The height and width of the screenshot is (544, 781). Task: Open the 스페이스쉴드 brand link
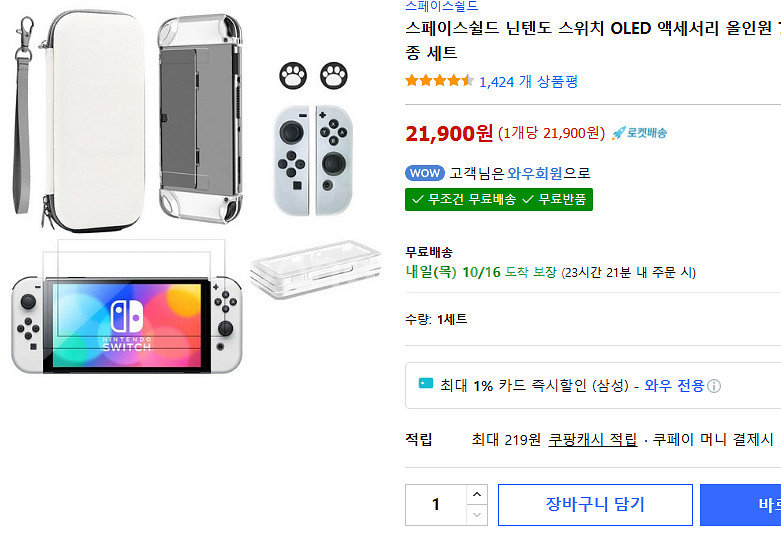pyautogui.click(x=441, y=5)
